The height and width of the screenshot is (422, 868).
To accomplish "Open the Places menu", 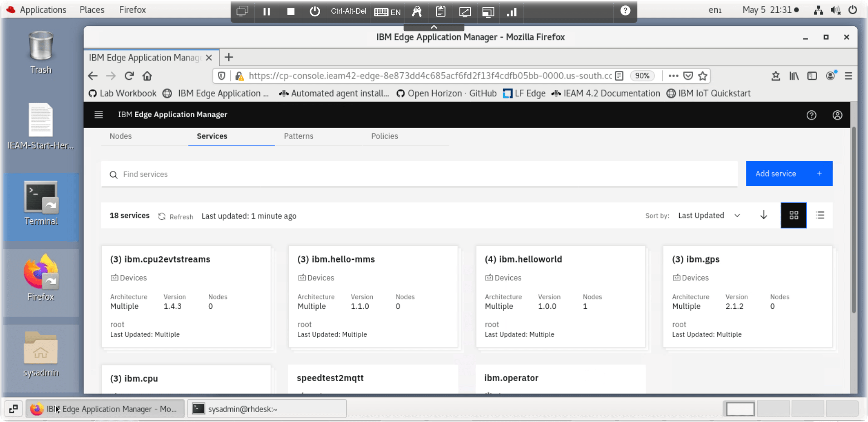I will tap(92, 10).
